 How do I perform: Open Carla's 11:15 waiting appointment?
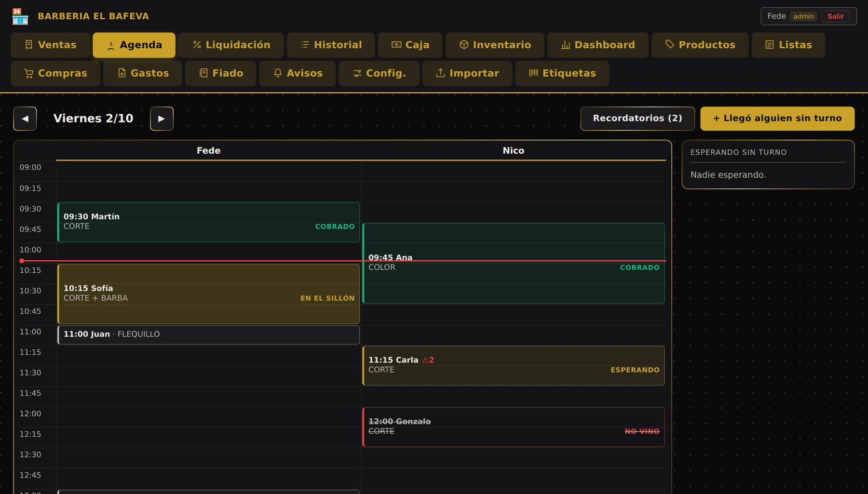click(x=514, y=365)
